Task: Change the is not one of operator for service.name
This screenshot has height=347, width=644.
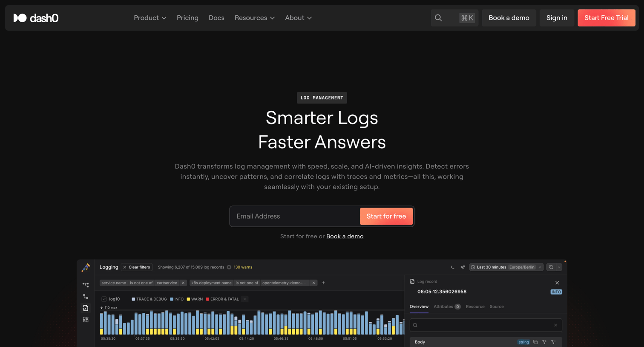Action: [141, 283]
